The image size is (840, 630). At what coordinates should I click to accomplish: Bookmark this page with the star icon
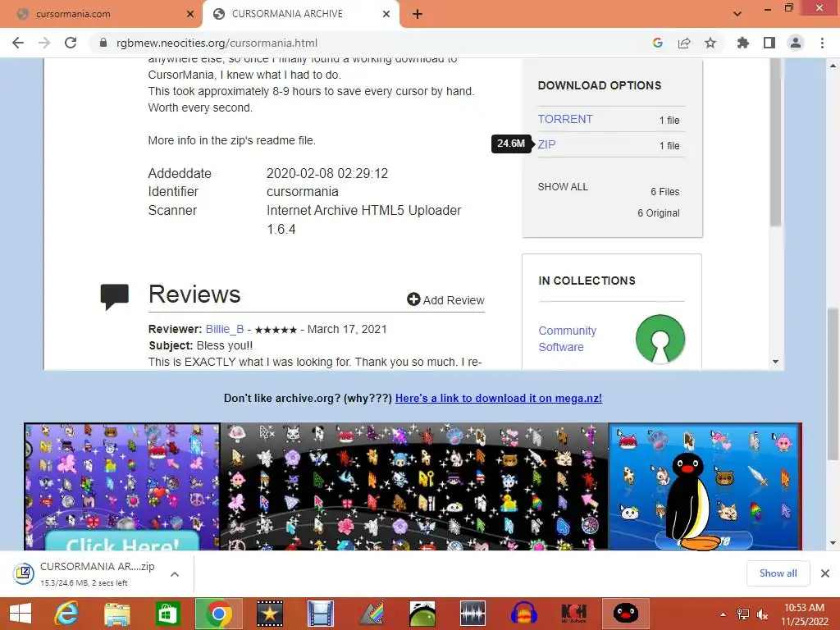click(710, 43)
